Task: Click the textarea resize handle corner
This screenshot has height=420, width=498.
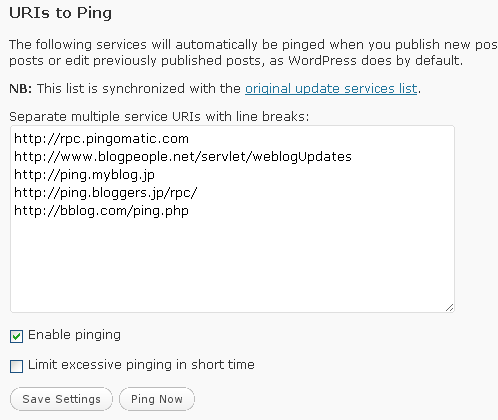Action: point(449,308)
